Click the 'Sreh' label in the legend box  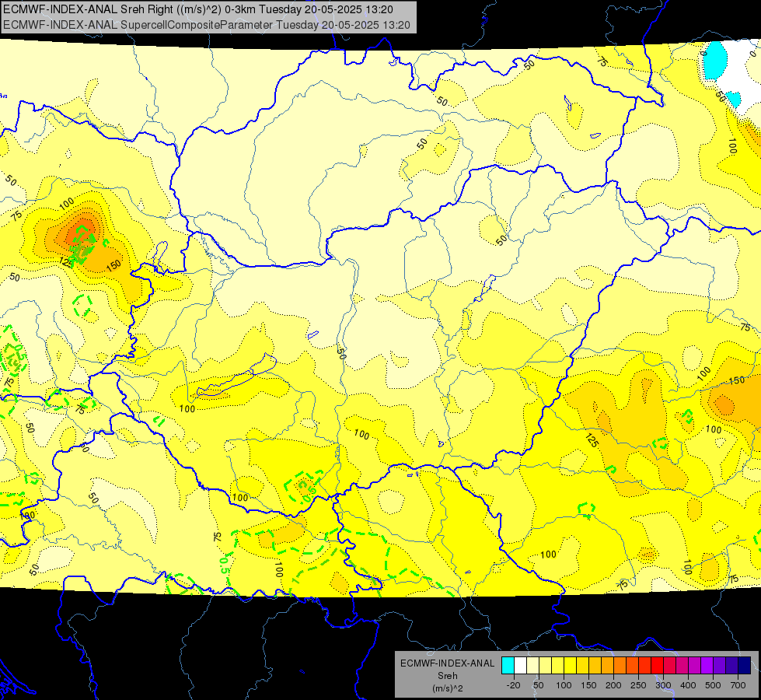tap(448, 676)
